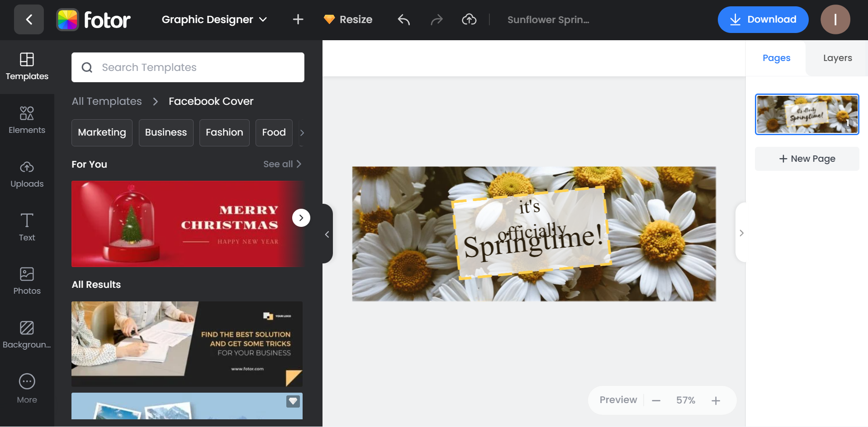868x427 pixels.
Task: Redo the last action
Action: click(436, 19)
